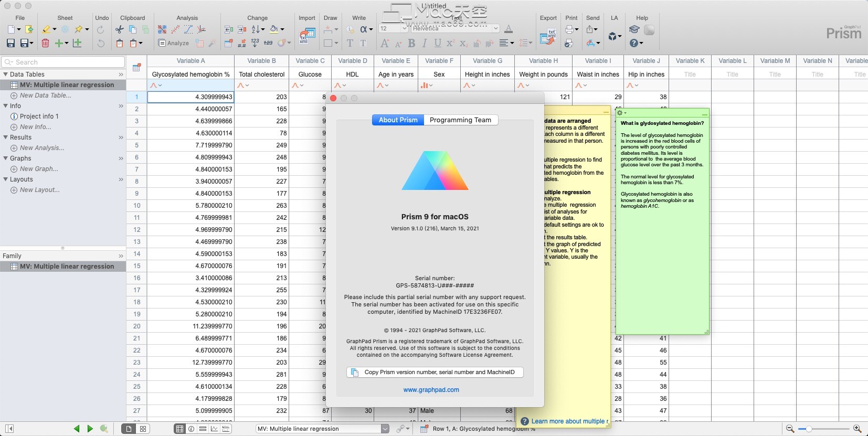Click the zoom slider in status bar
This screenshot has height=436, width=868.
824,429
